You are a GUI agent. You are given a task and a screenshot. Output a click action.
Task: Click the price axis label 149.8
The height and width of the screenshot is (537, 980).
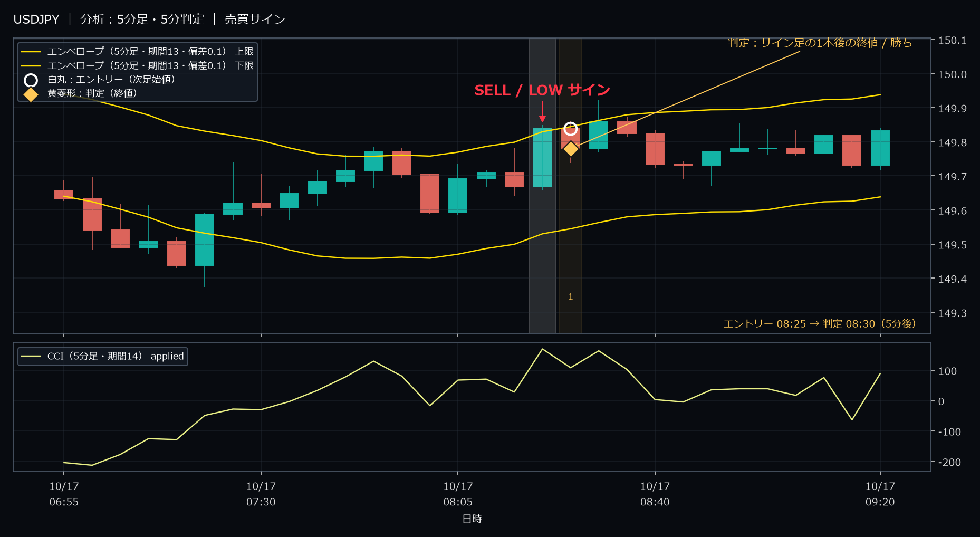click(x=952, y=142)
